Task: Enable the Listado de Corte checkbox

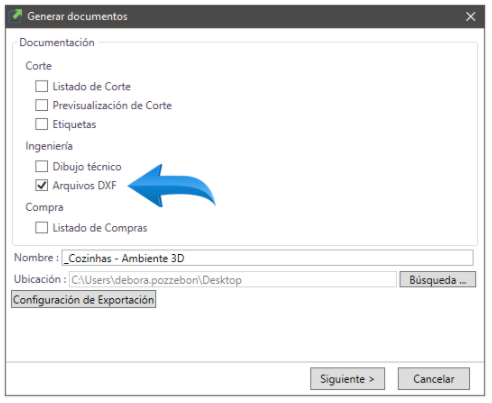Action: tap(41, 86)
